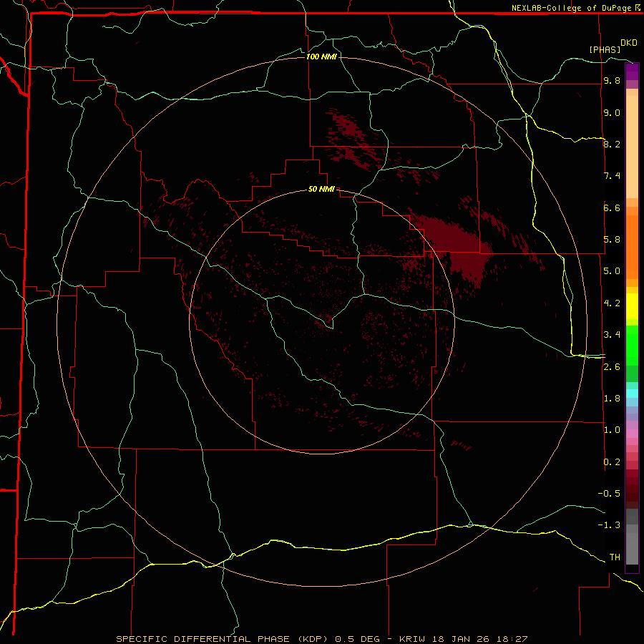Click the [PHAS] units label
Viewport: 644px width, 644px height.
[605, 49]
